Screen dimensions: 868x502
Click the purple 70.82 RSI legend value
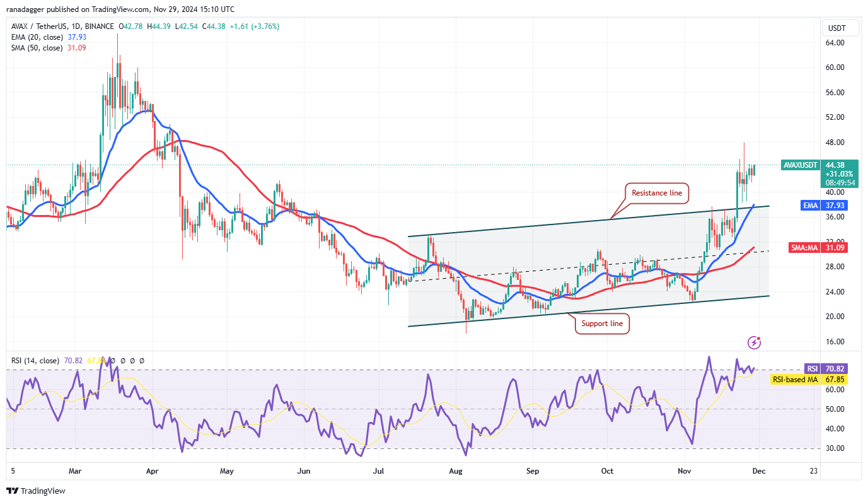point(72,361)
